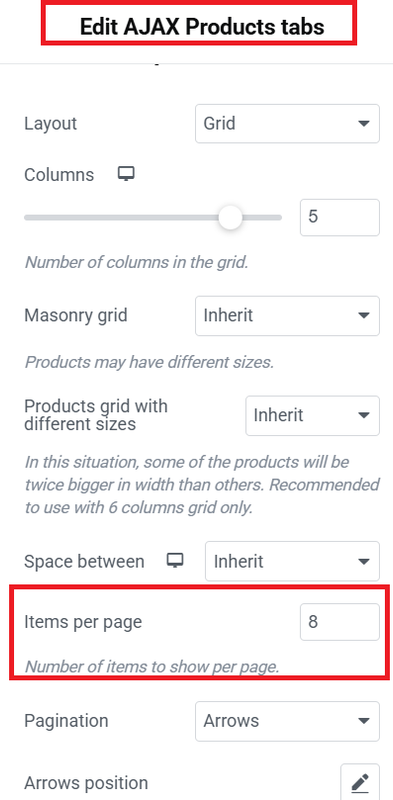Open the Pagination dropdown set to Arrows
The width and height of the screenshot is (393, 800).
[287, 721]
